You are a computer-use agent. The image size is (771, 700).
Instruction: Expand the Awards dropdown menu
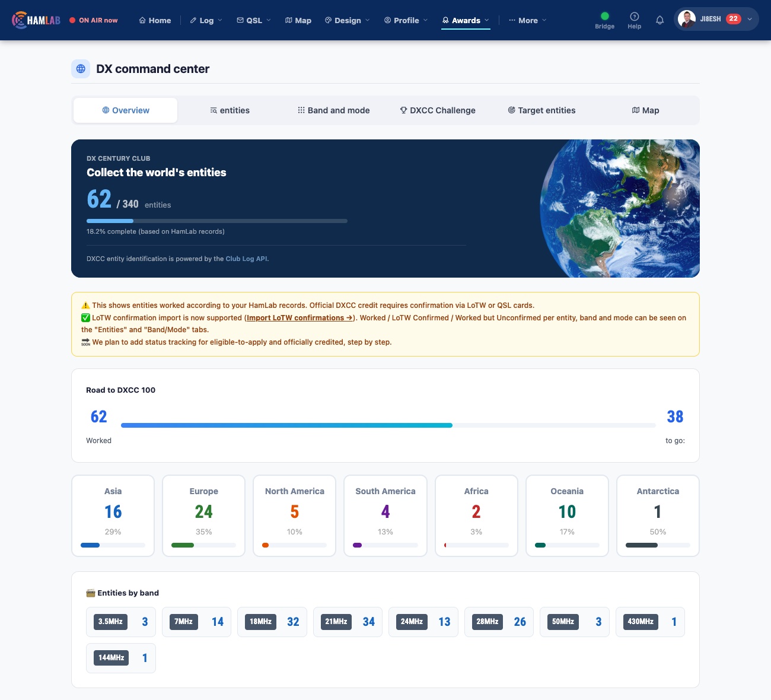[x=466, y=20]
